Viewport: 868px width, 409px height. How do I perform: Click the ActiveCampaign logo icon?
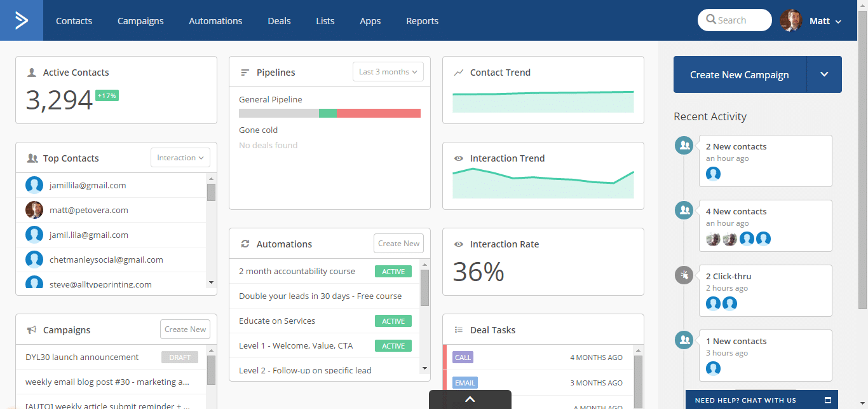(x=22, y=20)
